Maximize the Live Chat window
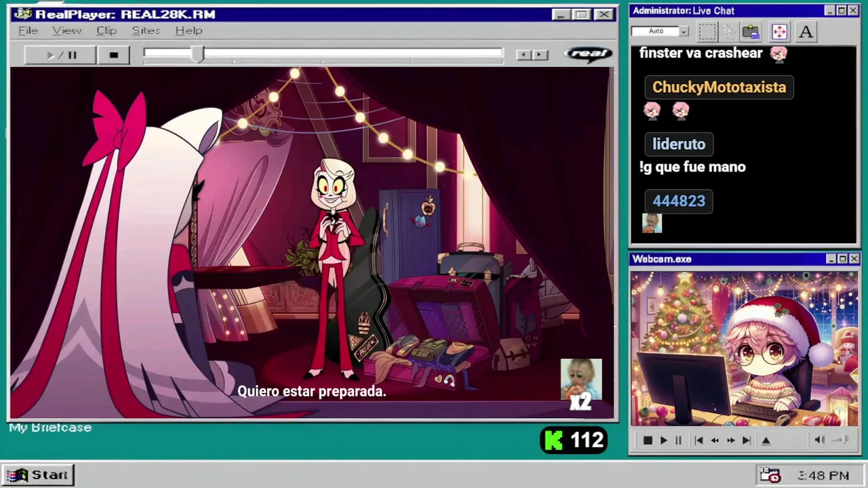 [841, 11]
